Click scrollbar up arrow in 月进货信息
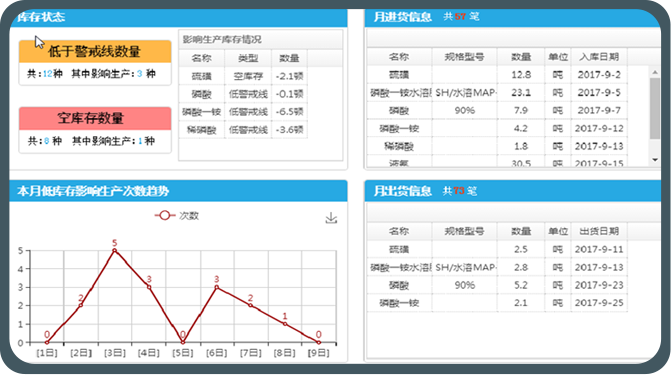Image resolution: width=671 pixels, height=375 pixels. 655,72
